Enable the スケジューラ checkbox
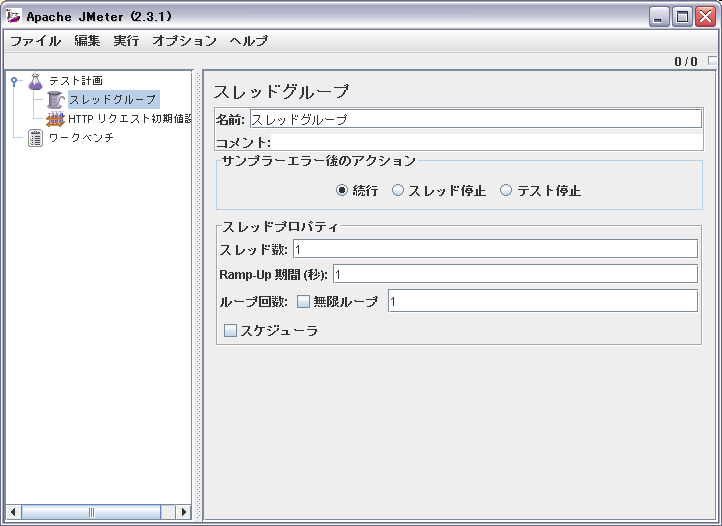This screenshot has height=526, width=722. [231, 330]
